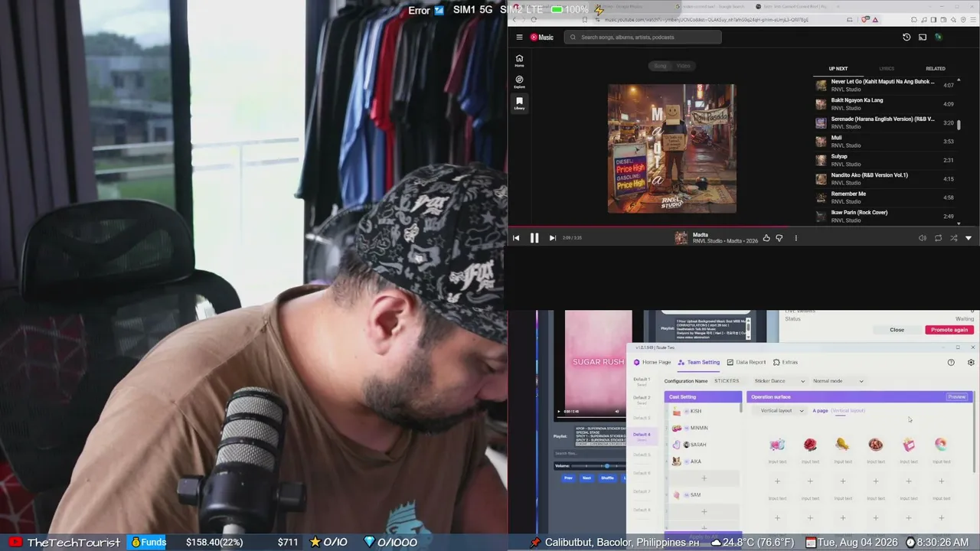Click the chicken drumstick sticker icon
The width and height of the screenshot is (980, 551).
point(842,445)
